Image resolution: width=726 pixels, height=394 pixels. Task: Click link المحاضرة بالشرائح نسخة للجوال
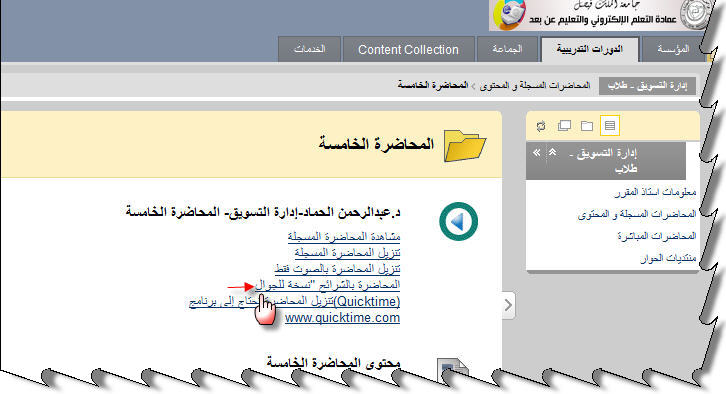pyautogui.click(x=328, y=285)
